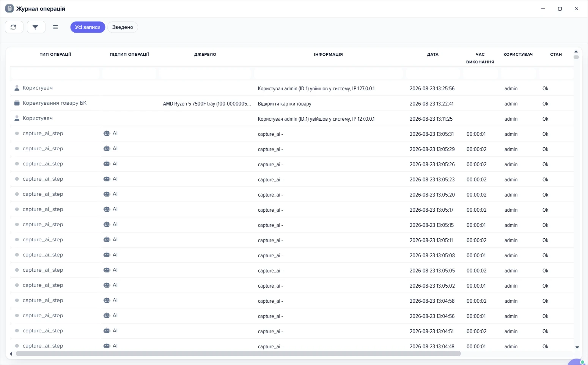588x365 pixels.
Task: Select the AMD Ryzen 5 7500F tray source cell
Action: coord(207,104)
